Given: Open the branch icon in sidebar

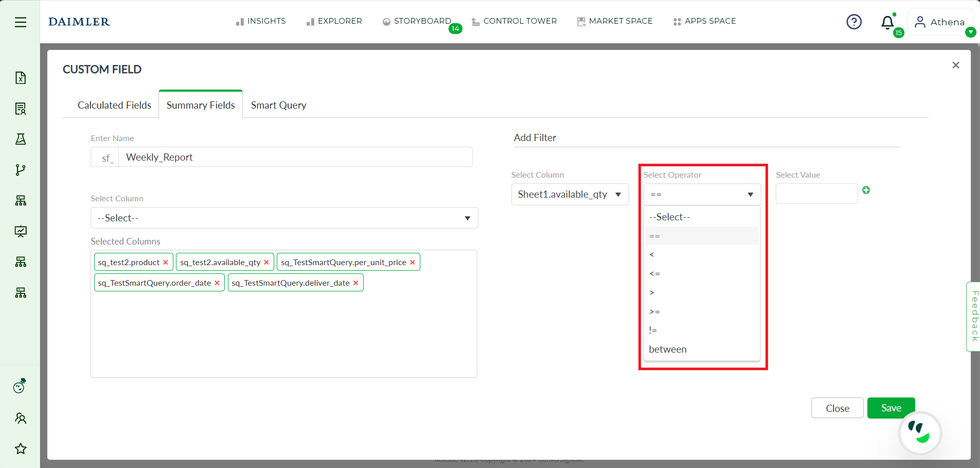Looking at the screenshot, I should pos(21,170).
